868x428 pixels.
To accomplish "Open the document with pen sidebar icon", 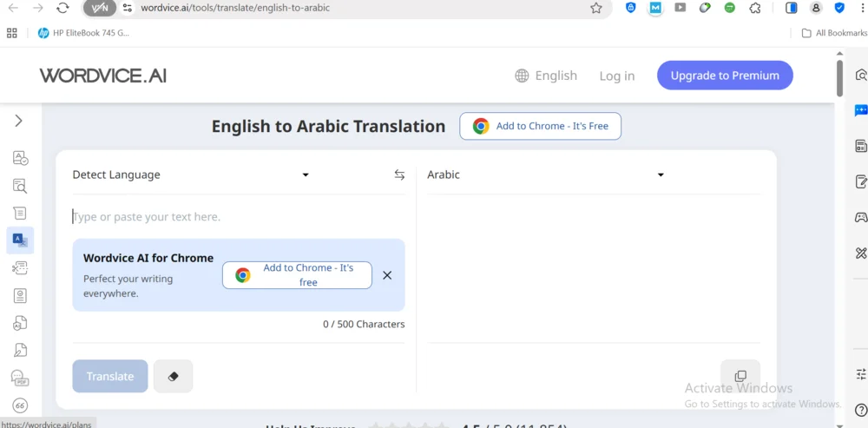I will (x=20, y=350).
